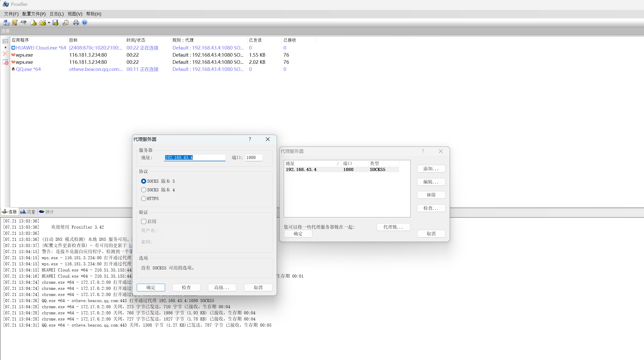Click 检查 next to 高级 button

[186, 288]
